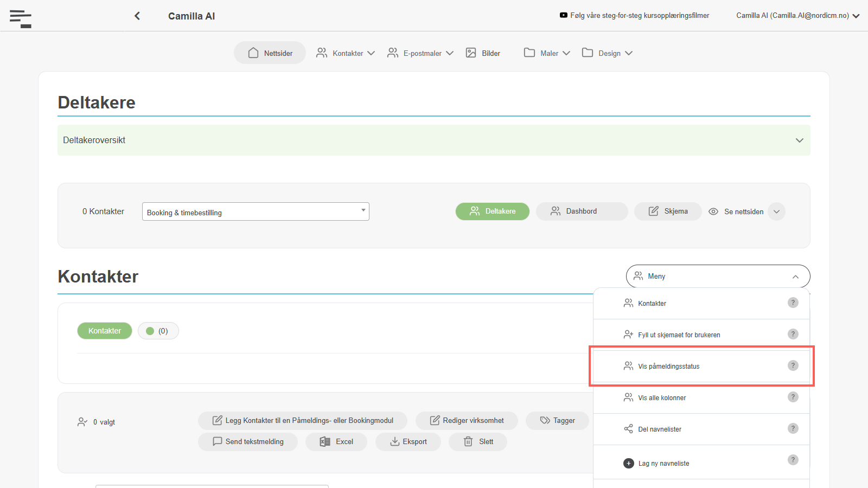Collapse the Meny dropdown

[718, 277]
